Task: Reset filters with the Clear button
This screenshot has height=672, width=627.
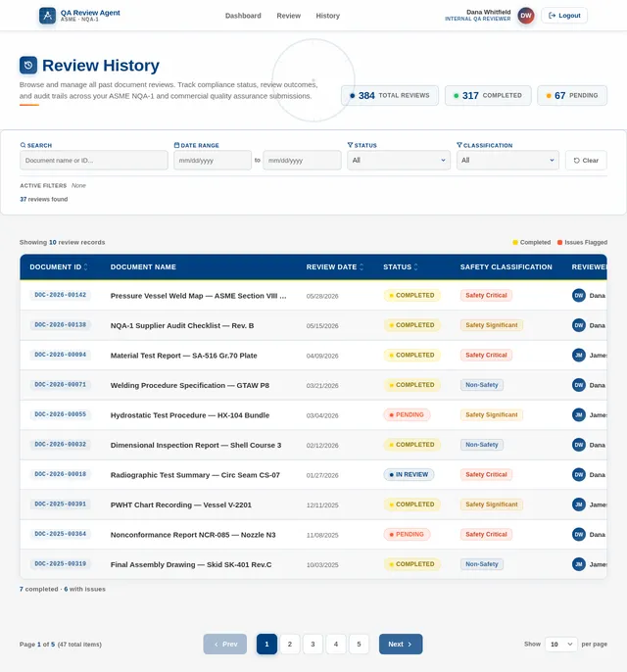Action: click(586, 161)
